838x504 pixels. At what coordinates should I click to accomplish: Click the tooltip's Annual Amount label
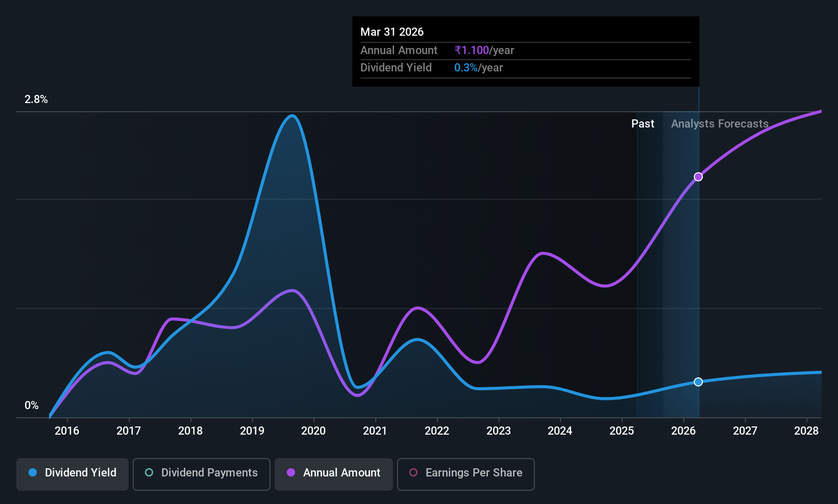pos(399,51)
